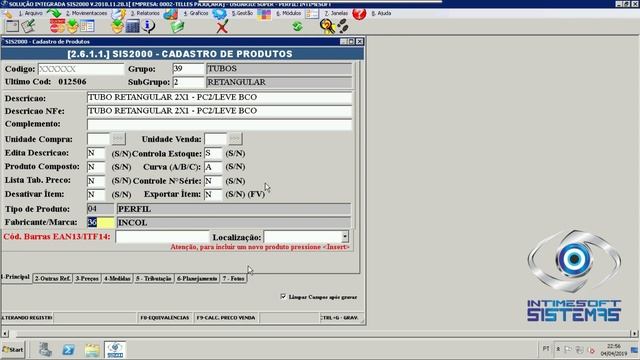Click the blank form window toolbar icon
Viewport: 640px width, 360px height.
pyautogui.click(x=12, y=27)
